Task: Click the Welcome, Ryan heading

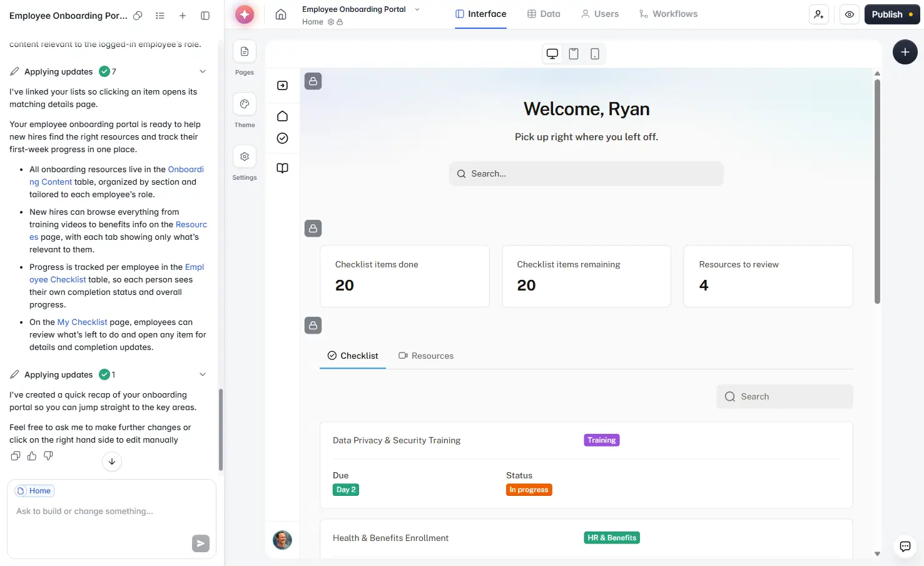Action: 586,109
